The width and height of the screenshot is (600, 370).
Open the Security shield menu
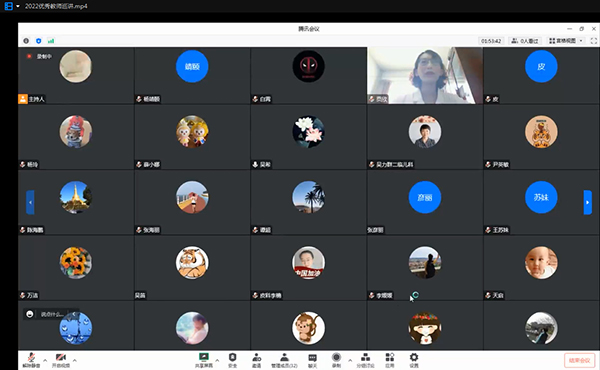coord(232,360)
